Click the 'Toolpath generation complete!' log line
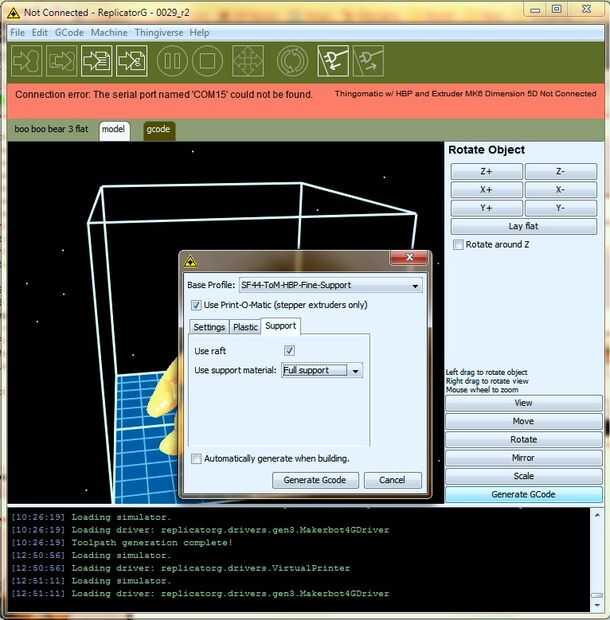Image resolution: width=610 pixels, height=620 pixels. tap(122, 542)
